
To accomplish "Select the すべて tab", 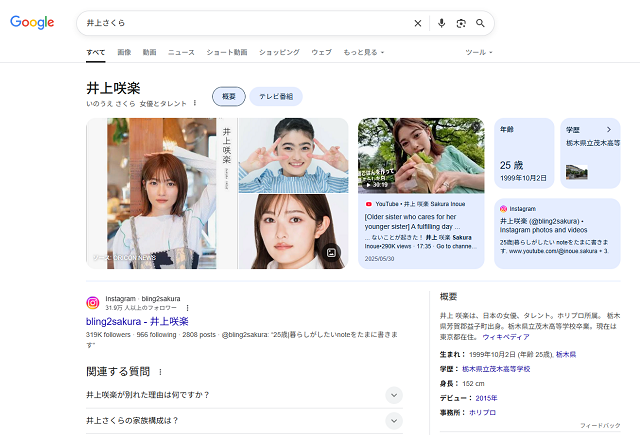I will 96,52.
